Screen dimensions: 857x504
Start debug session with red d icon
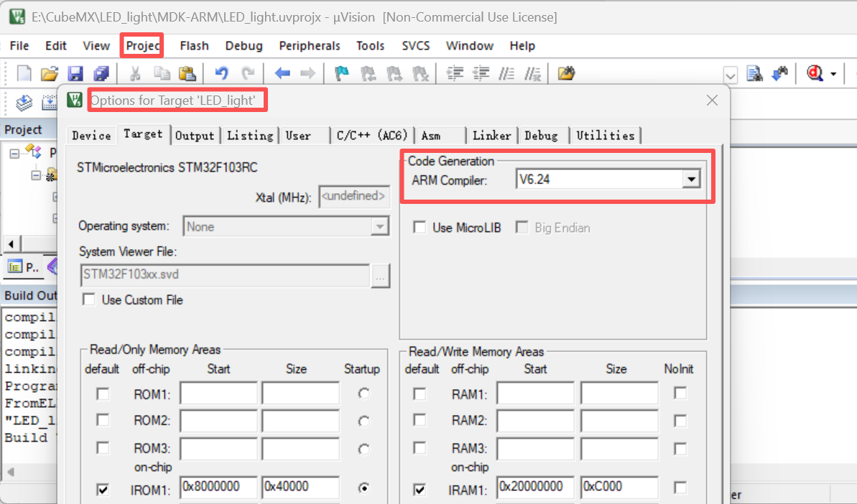point(815,73)
